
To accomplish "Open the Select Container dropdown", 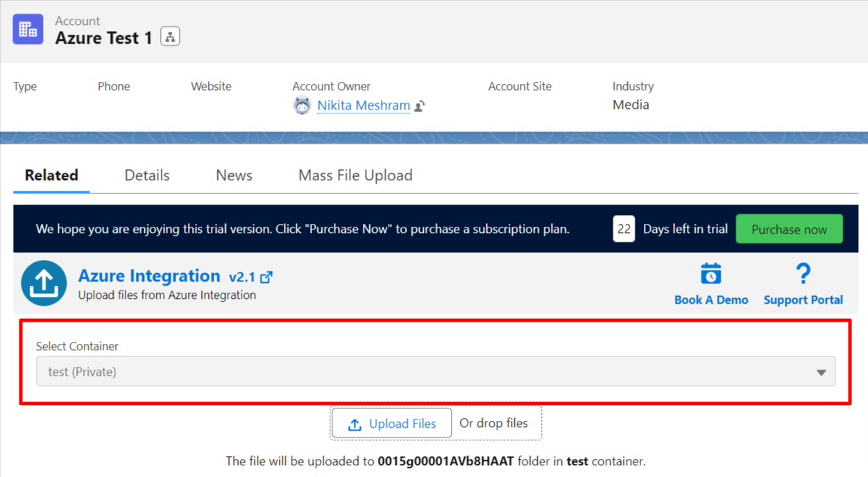I will coord(436,372).
